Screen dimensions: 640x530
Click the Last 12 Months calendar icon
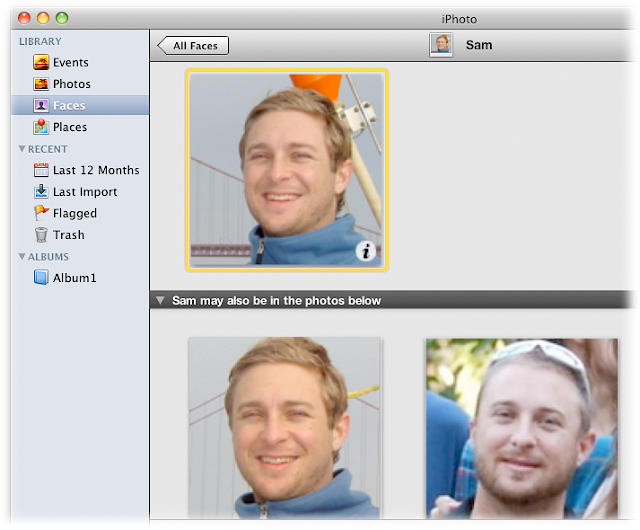point(41,170)
